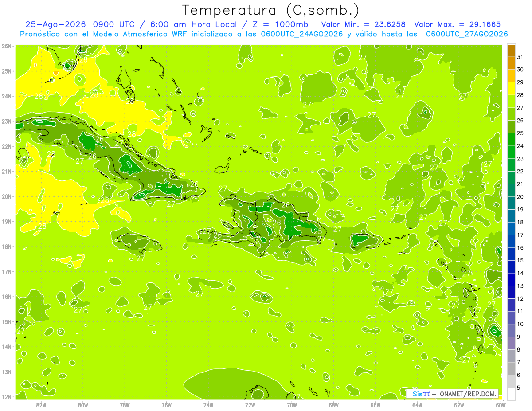Click the '80W' longitude axis label

[x=83, y=405]
